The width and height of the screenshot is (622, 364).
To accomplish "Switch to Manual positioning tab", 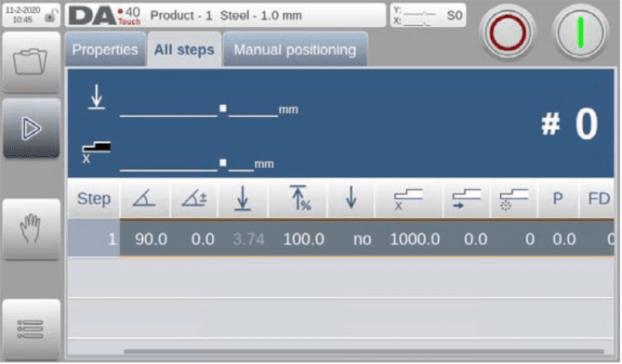I will [x=295, y=49].
